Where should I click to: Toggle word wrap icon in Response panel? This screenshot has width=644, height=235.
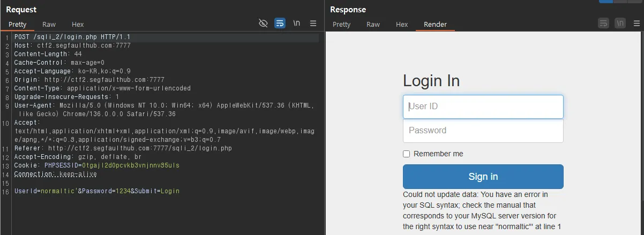pos(604,23)
